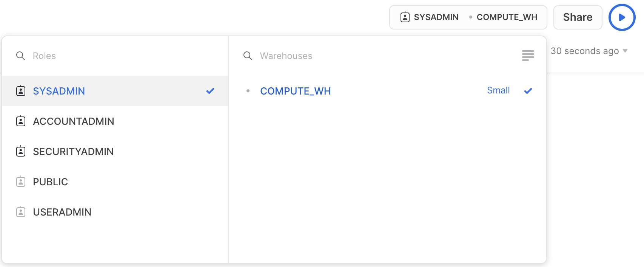644x267 pixels.
Task: Open the warehouse list options icon
Action: (528, 56)
